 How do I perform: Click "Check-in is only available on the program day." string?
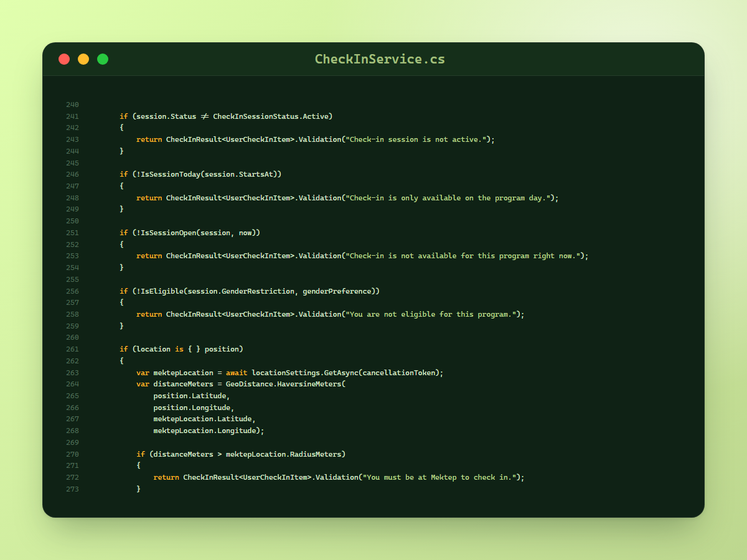(448, 198)
